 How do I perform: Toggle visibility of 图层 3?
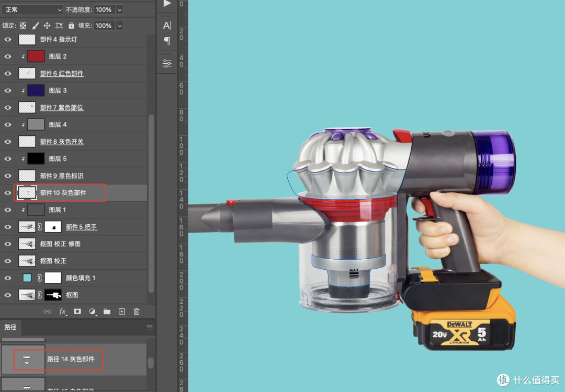click(x=7, y=91)
